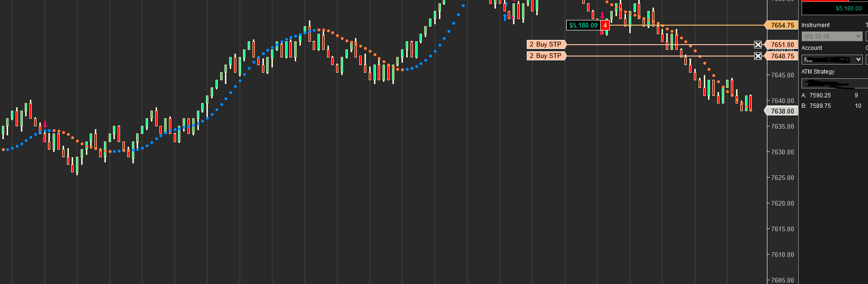Click the 7654.75 entry price tag
Image resolution: width=868 pixels, height=284 pixels.
[x=781, y=25]
